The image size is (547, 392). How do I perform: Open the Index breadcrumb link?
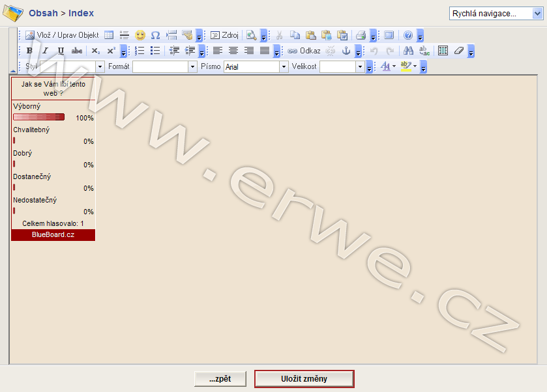click(81, 13)
